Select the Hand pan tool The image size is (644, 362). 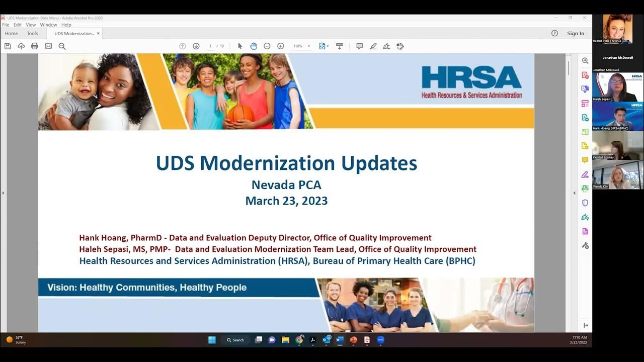pyautogui.click(x=254, y=46)
